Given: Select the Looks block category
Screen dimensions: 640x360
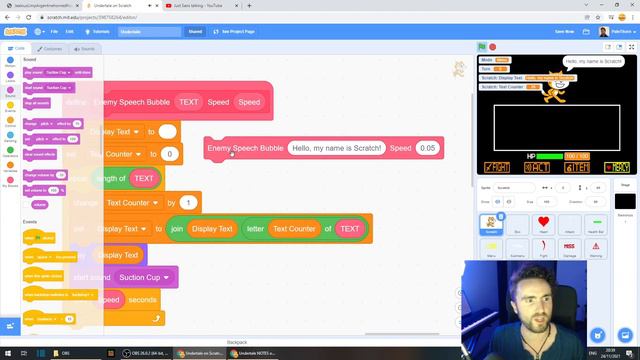Looking at the screenshot, I should [x=10, y=77].
